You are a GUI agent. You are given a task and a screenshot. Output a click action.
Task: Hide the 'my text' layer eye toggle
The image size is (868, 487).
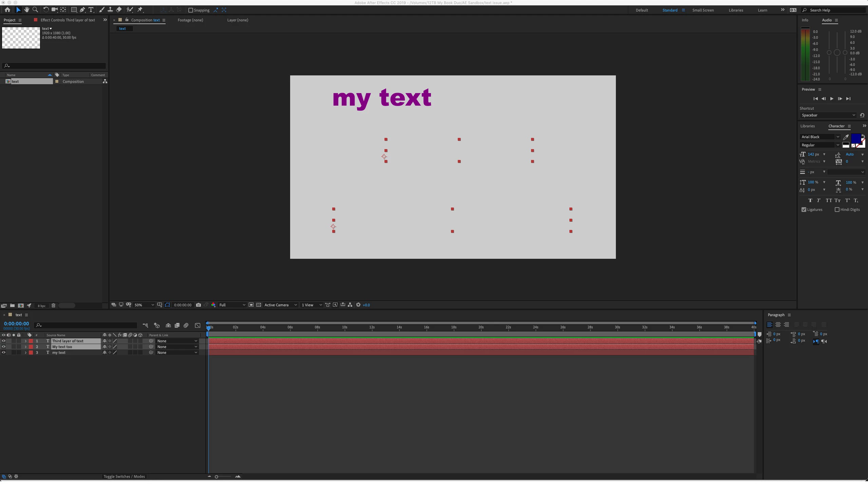(4, 353)
